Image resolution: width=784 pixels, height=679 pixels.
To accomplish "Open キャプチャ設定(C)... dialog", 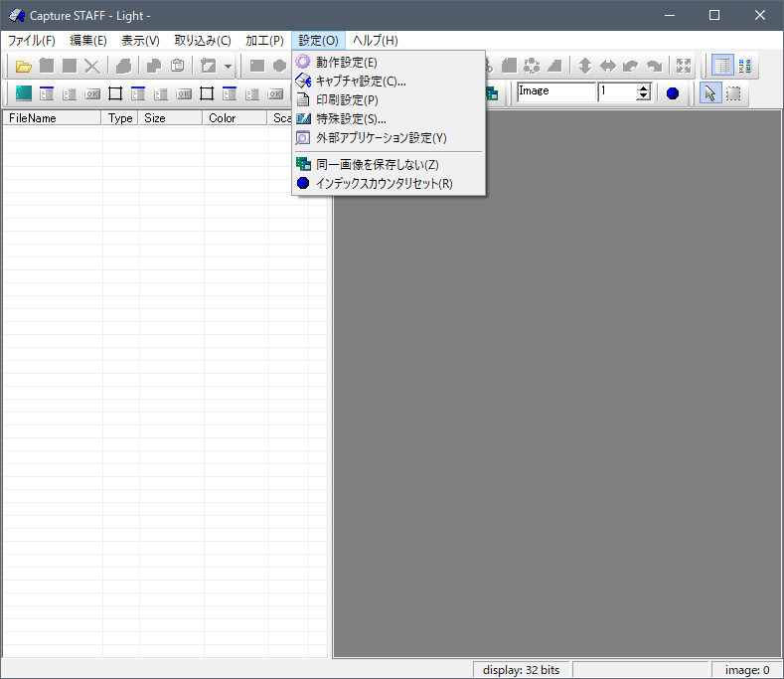I will click(389, 82).
